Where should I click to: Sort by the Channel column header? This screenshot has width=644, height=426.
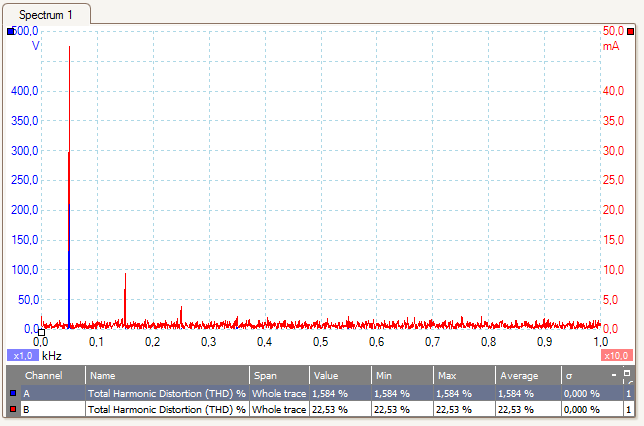point(44,376)
